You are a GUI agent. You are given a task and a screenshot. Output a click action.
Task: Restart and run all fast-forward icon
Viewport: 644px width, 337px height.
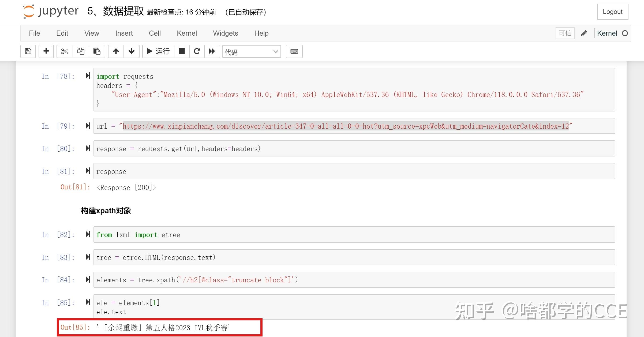click(212, 51)
